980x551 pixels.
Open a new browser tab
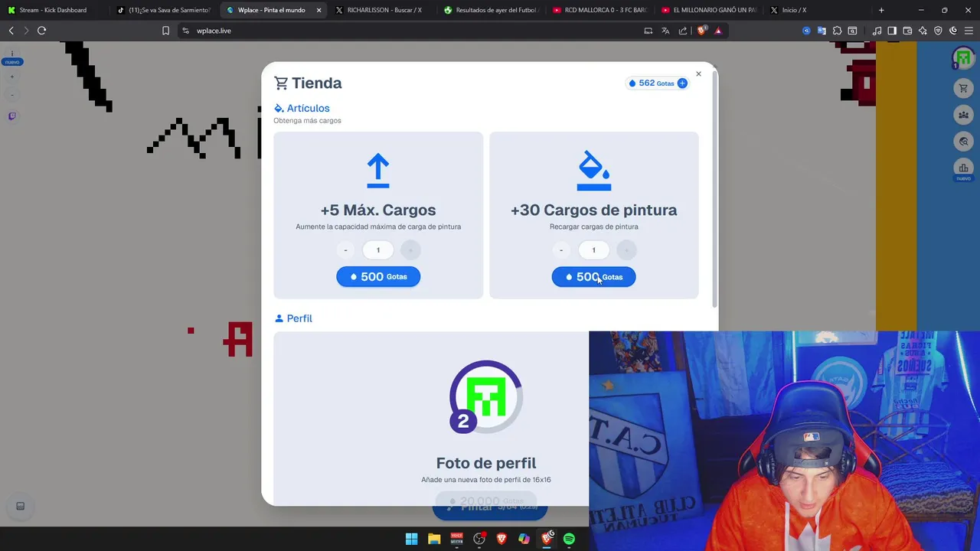881,10
